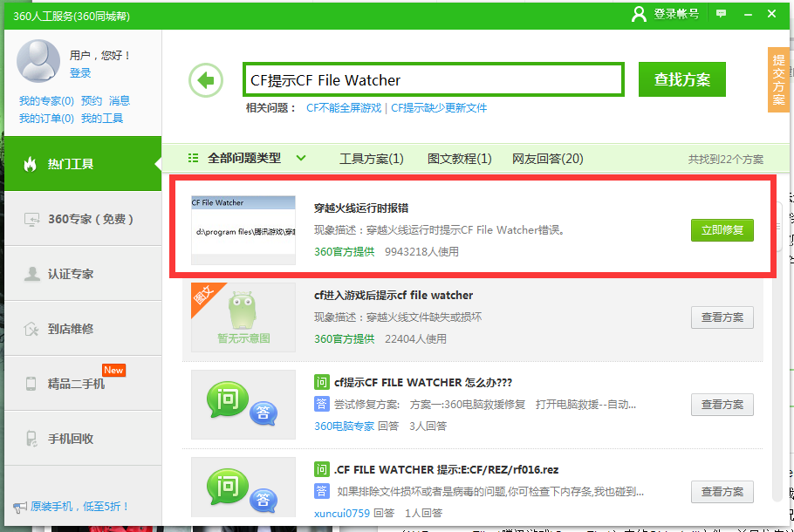Click 360电脑专家 answerer link
The image size is (794, 532).
[x=345, y=426]
